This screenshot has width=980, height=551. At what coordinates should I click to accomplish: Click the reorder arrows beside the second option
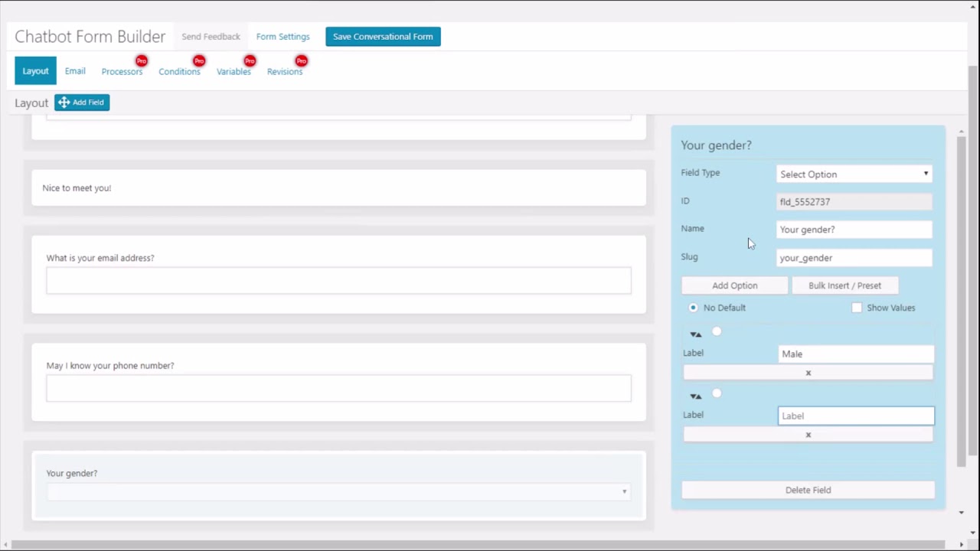(695, 395)
